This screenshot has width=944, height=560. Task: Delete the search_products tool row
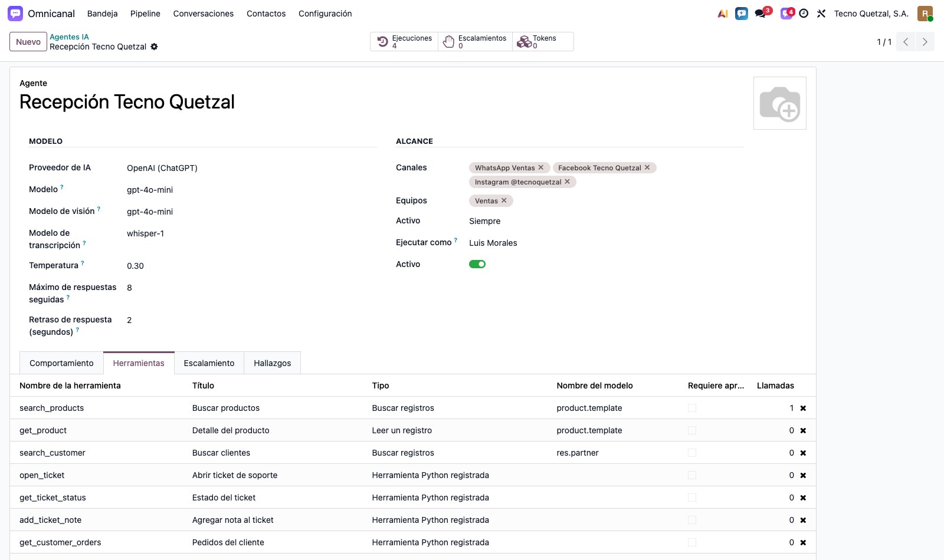803,408
